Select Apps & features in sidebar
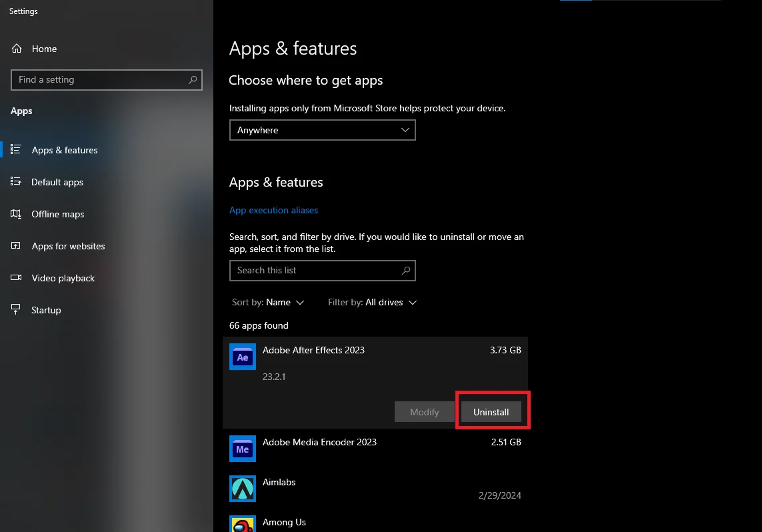 (65, 150)
